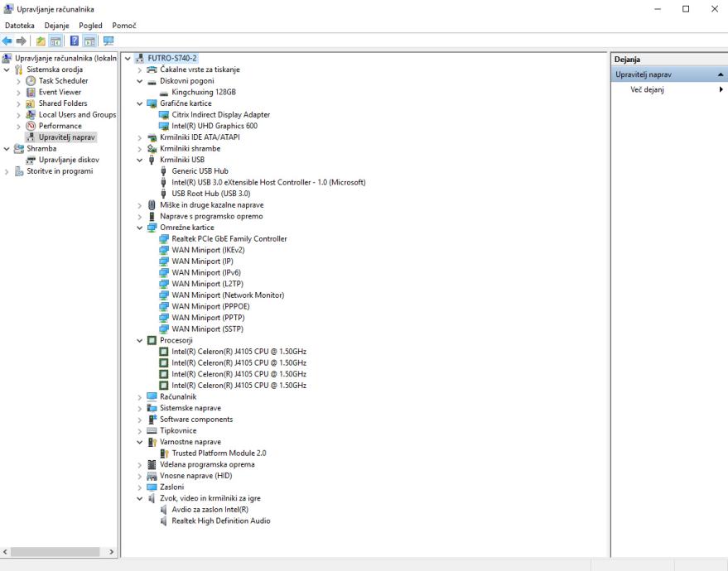Click the monitor scan toolbar icon
728x571 pixels.
pos(108,41)
